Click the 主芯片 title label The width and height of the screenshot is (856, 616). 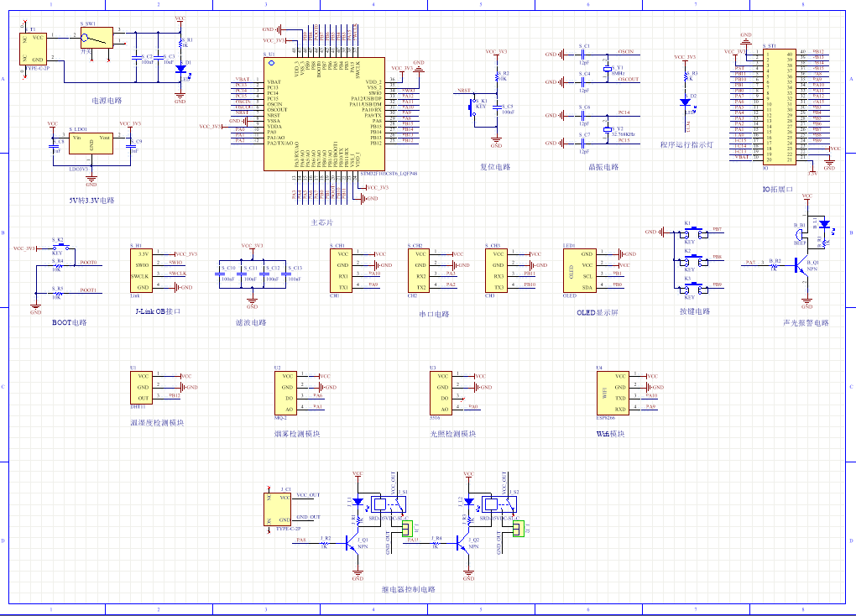(x=321, y=222)
